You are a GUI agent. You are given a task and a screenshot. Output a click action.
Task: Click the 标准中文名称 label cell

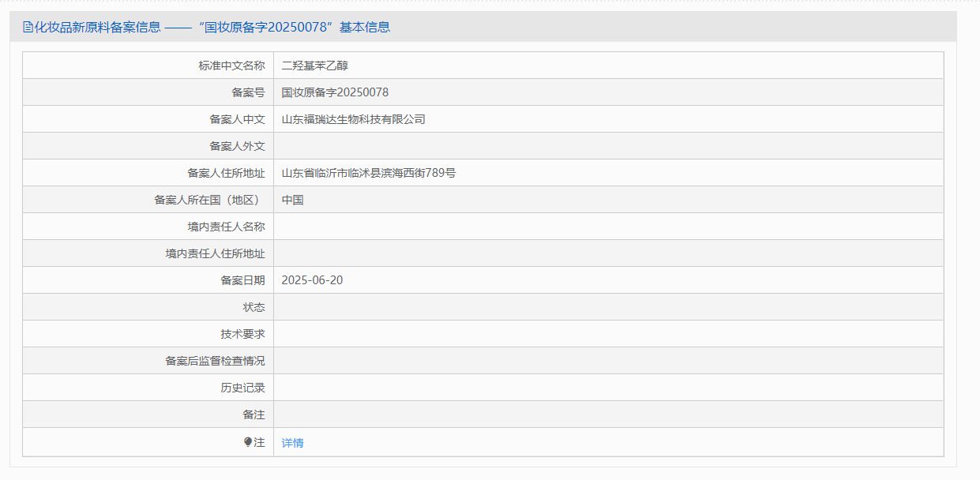click(232, 65)
